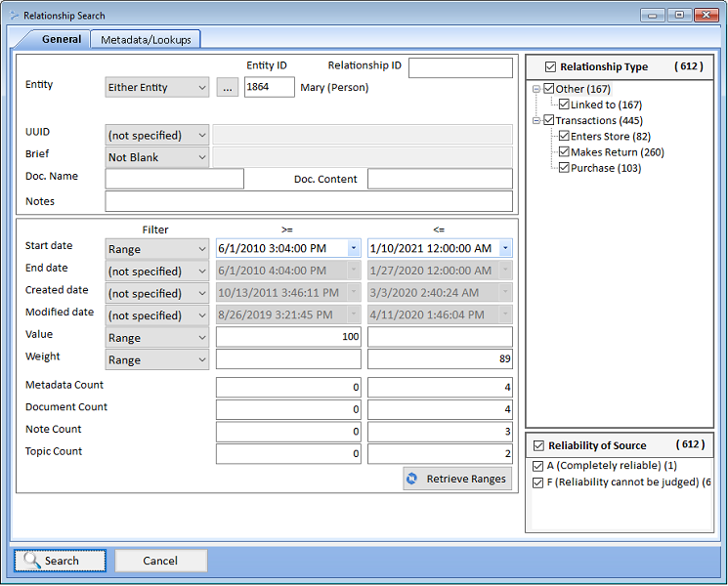Image resolution: width=728 pixels, height=586 pixels.
Task: Toggle the Relationship Type header checkbox
Action: [550, 66]
